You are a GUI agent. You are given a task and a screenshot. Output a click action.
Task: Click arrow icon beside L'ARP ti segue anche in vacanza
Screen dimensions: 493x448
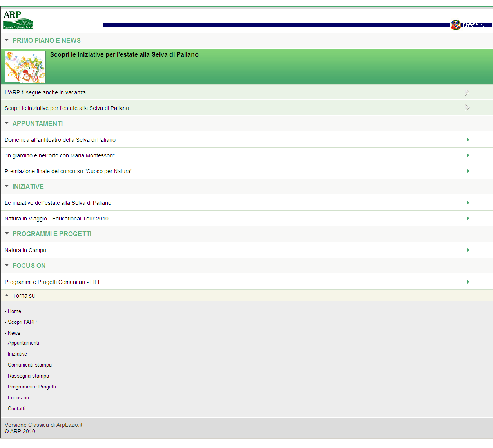467,92
